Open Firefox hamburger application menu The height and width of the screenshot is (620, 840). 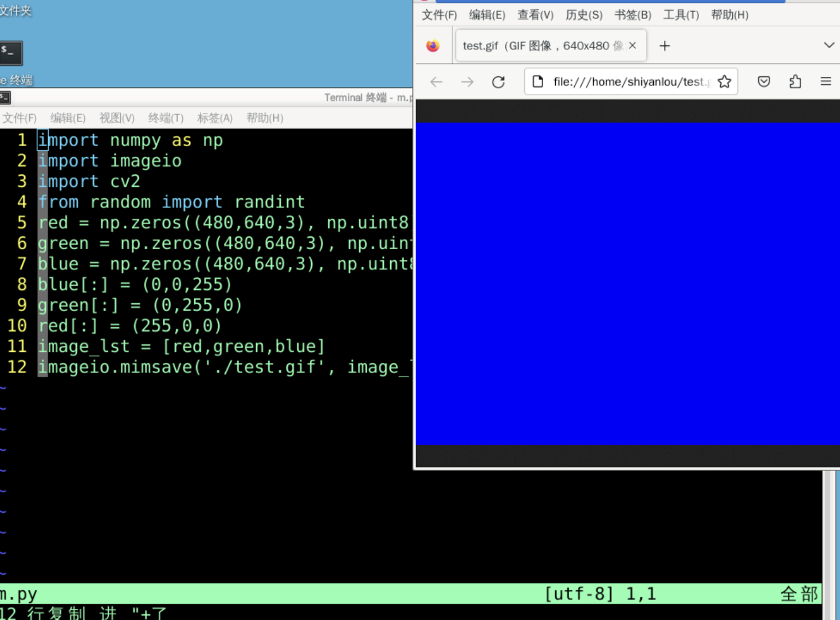click(826, 82)
